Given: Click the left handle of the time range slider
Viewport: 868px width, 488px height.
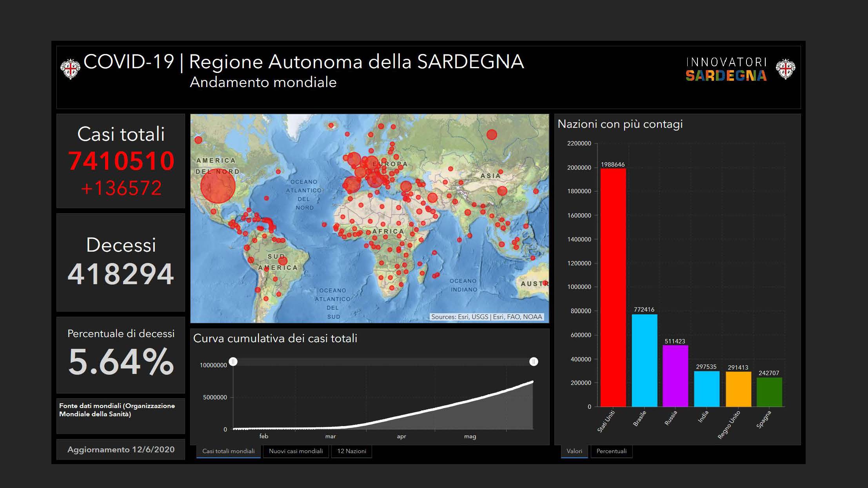Looking at the screenshot, I should point(233,361).
